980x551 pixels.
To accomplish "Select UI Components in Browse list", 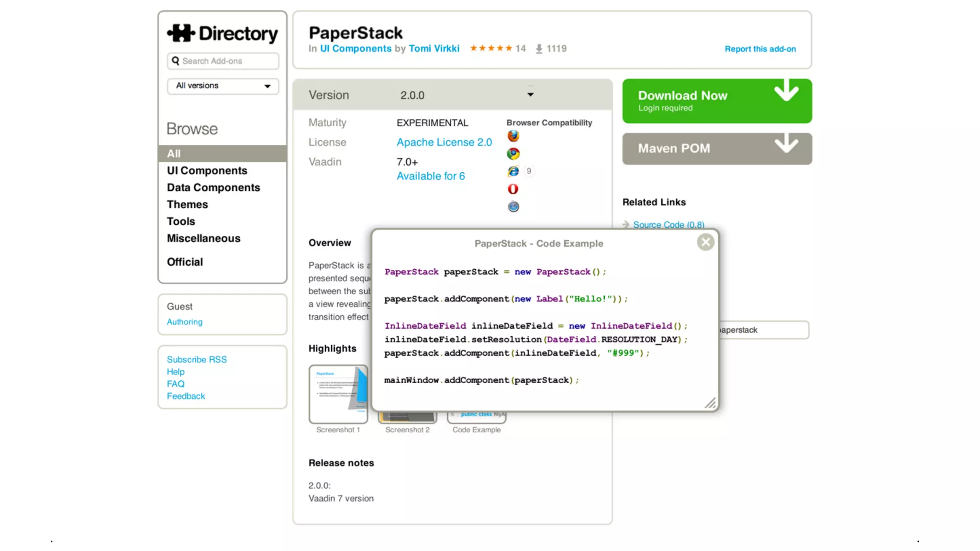I will [x=207, y=171].
